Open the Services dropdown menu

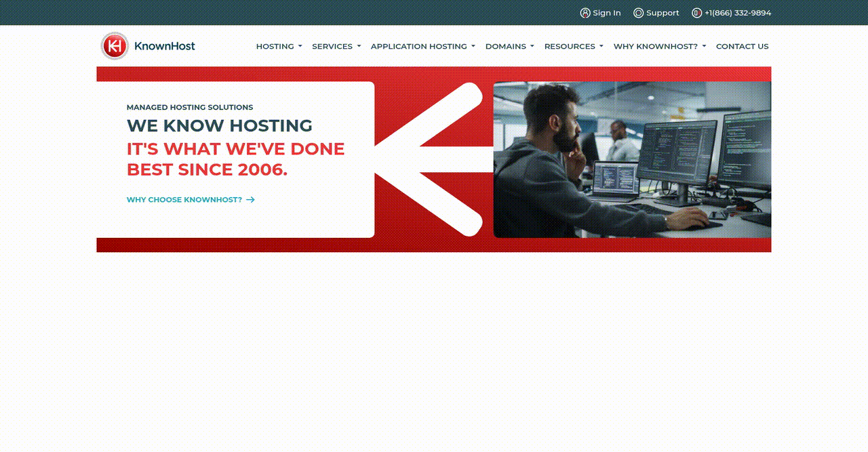336,47
